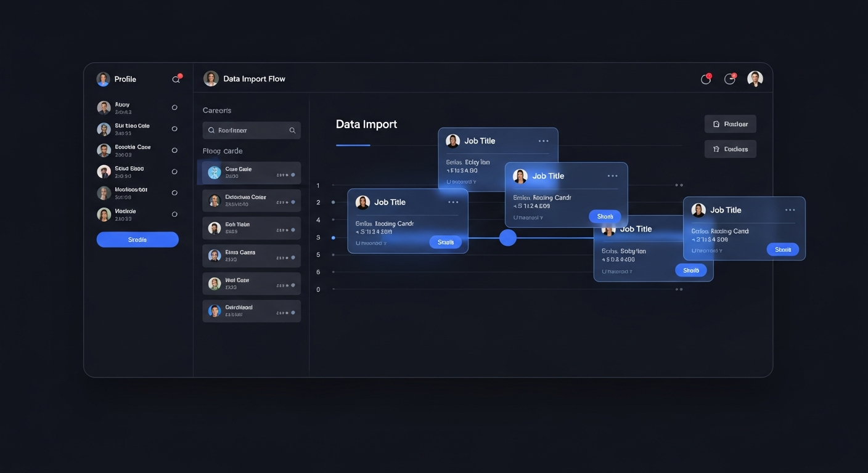Click the blue circular handle on the timeline
Viewport: 868px width, 473px height.
point(507,238)
